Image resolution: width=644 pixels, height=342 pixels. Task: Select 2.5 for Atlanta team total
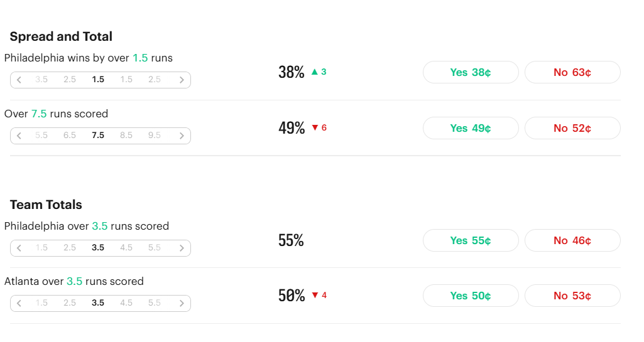point(69,303)
